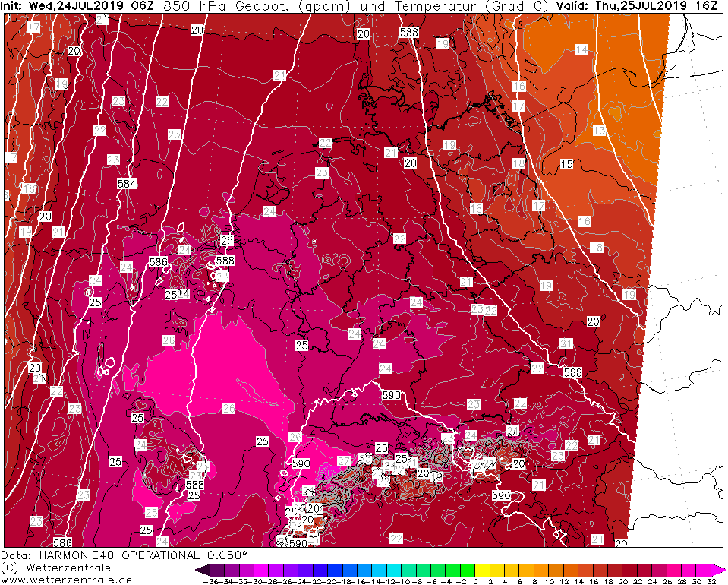This screenshot has height=585, width=728.
Task: Click the '6' legend tick label
Action: point(519,581)
